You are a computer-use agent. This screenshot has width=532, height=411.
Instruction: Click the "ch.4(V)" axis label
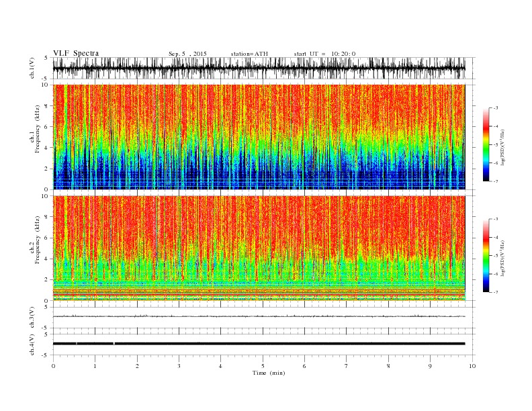click(32, 345)
